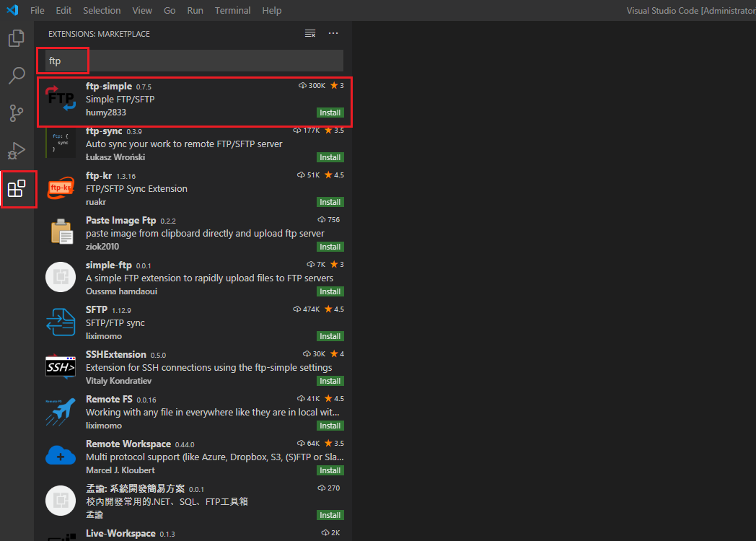Open the View menu
Viewport: 756px width, 541px height.
tap(141, 10)
